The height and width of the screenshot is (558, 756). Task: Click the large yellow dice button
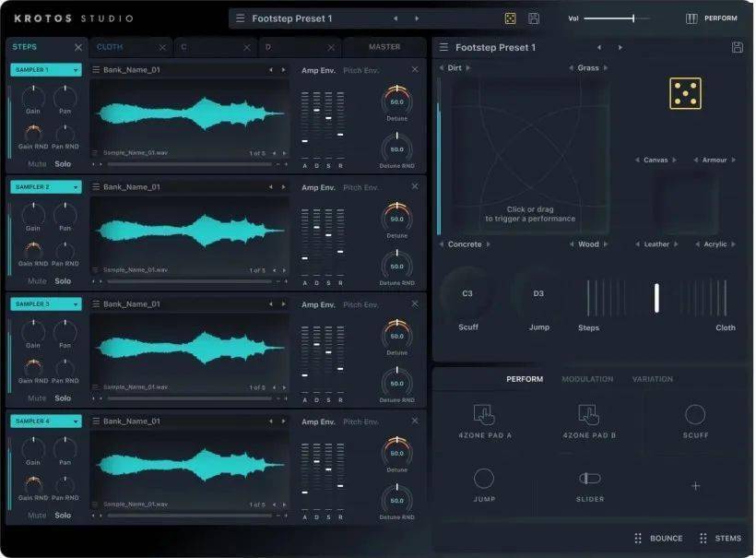coord(685,93)
